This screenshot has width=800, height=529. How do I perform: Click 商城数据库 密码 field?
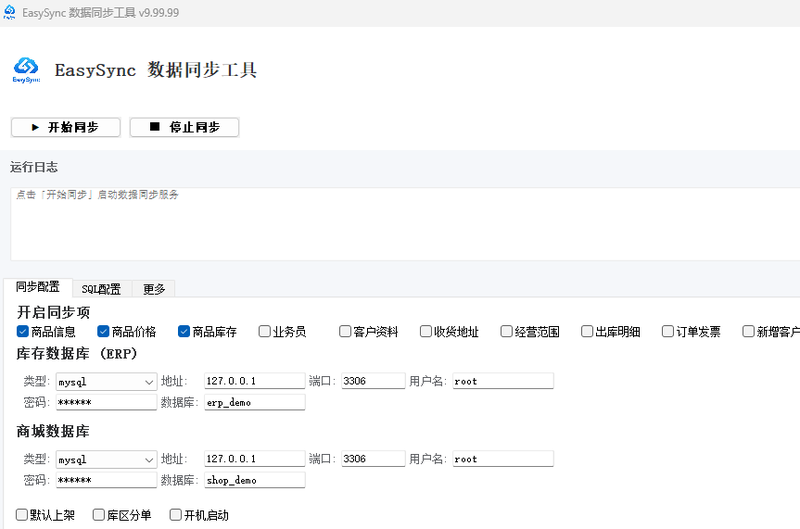(106, 480)
